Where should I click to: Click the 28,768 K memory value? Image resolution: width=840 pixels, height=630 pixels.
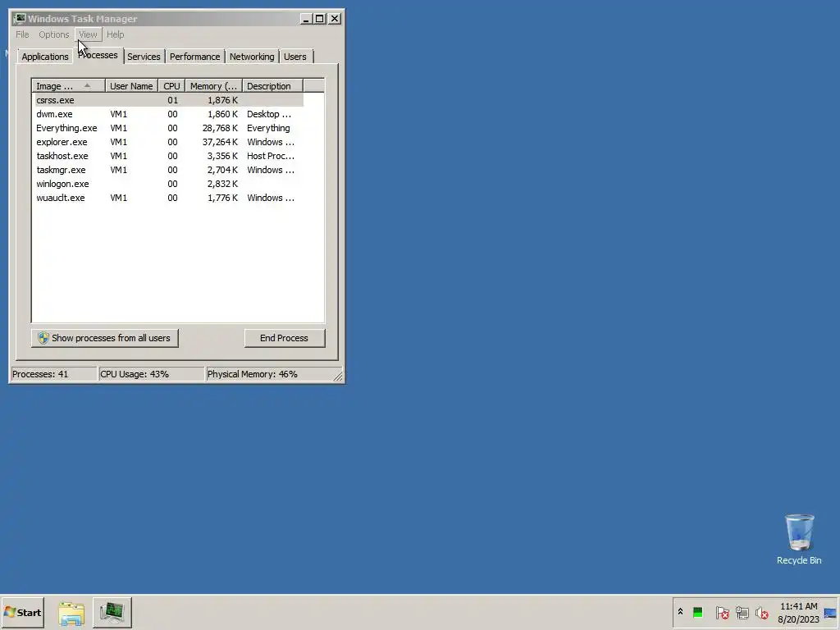coord(220,128)
